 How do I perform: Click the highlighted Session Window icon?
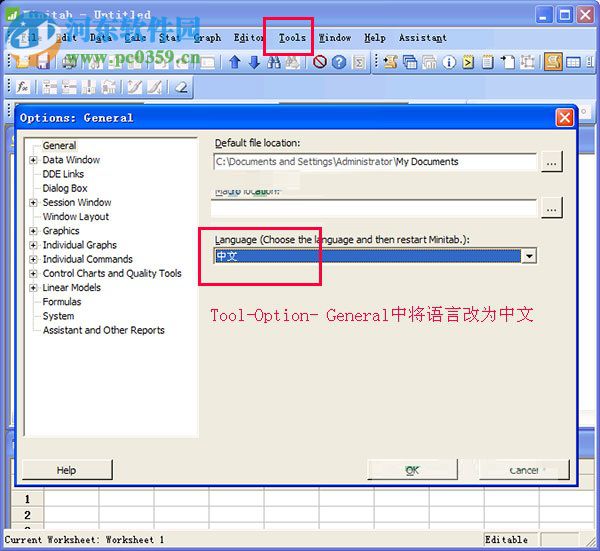coord(553,62)
